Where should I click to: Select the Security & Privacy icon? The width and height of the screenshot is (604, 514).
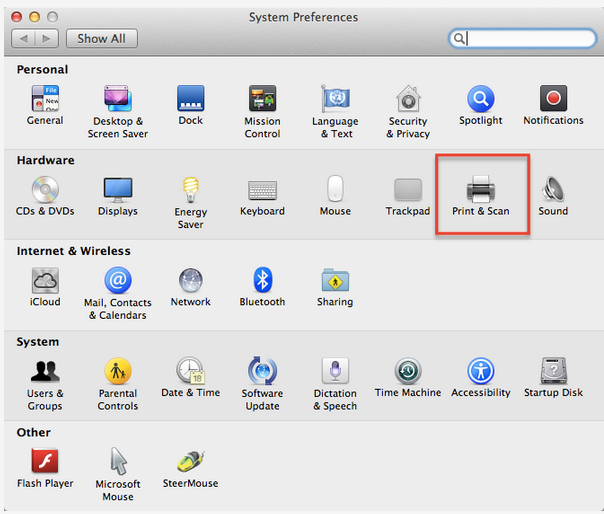click(x=408, y=100)
